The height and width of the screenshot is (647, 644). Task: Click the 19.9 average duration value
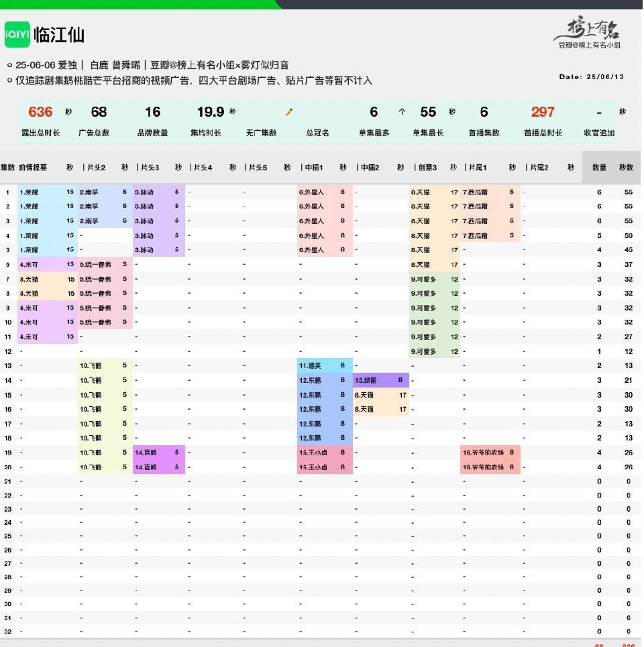[x=211, y=112]
